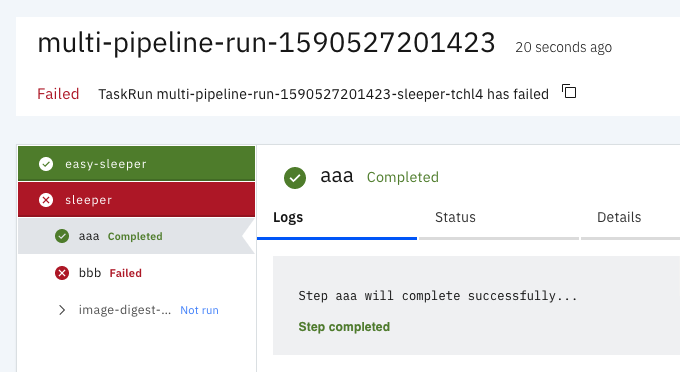Copy the TaskRun failure message to clipboard
This screenshot has height=372, width=680.
pyautogui.click(x=569, y=91)
